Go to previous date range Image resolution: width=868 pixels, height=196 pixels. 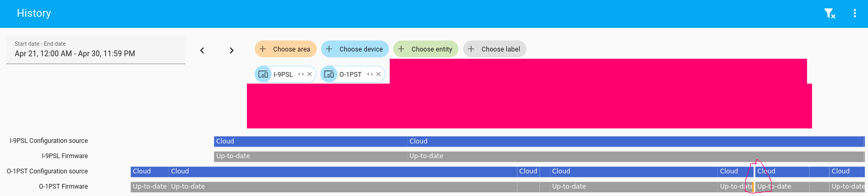pyautogui.click(x=202, y=50)
